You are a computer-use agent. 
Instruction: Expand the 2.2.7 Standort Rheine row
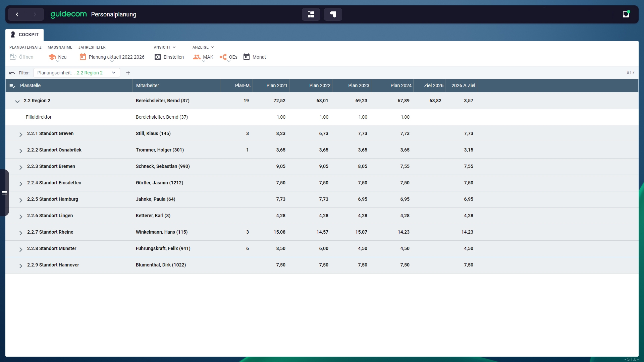click(21, 233)
